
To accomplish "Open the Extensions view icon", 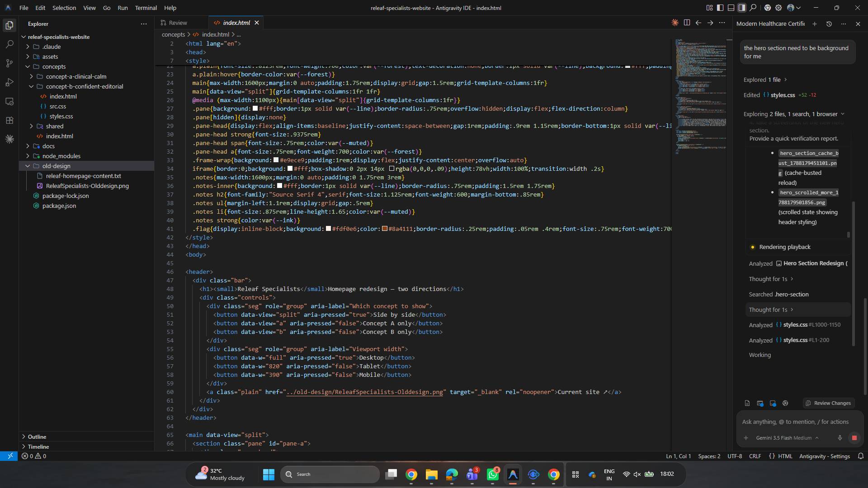I will click(x=9, y=120).
